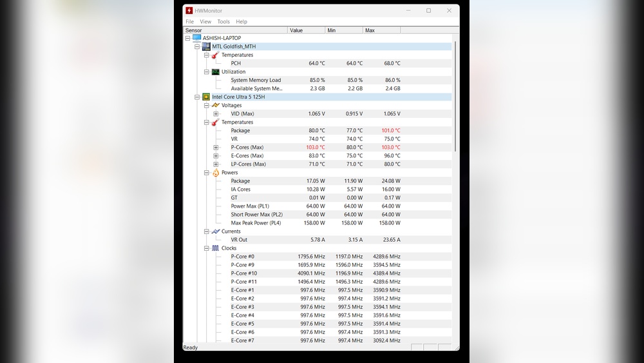Click the Min column header
The image size is (644, 363).
(x=344, y=30)
